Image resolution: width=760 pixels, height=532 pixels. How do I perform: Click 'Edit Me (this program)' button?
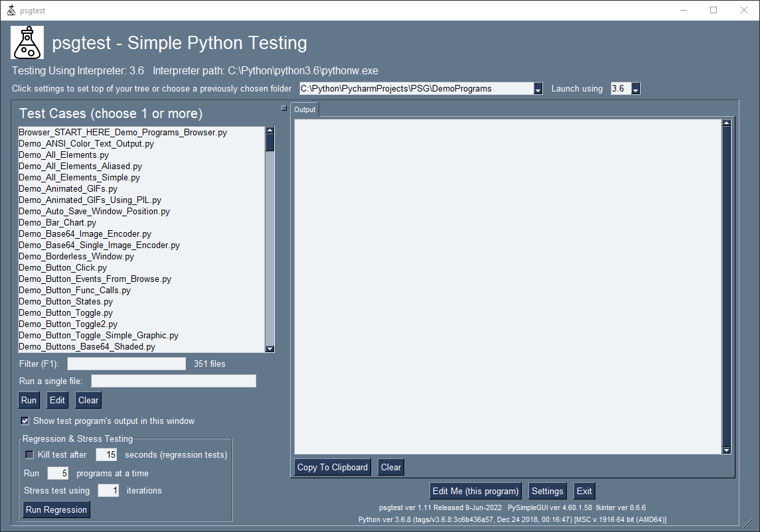click(x=475, y=491)
